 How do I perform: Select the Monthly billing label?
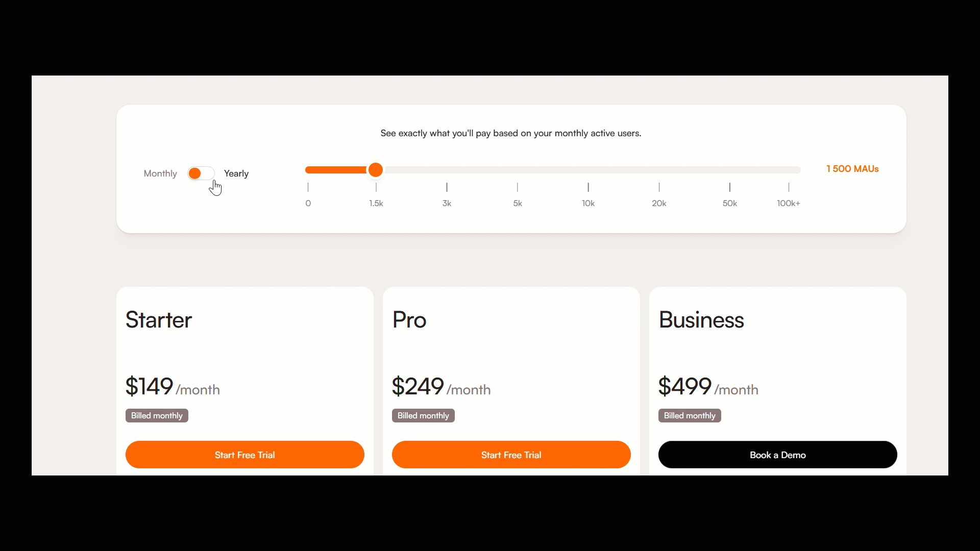pyautogui.click(x=160, y=173)
